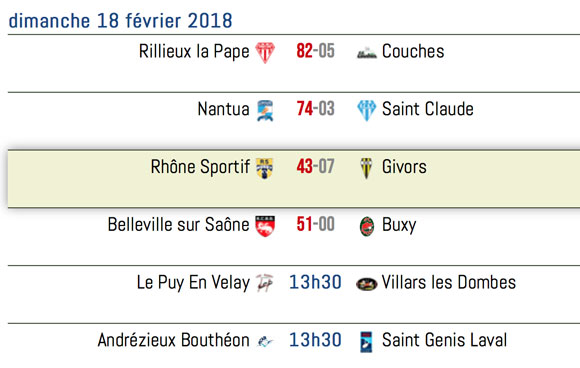Open the highlighted 43-07 score
The image size is (580, 368).
316,166
